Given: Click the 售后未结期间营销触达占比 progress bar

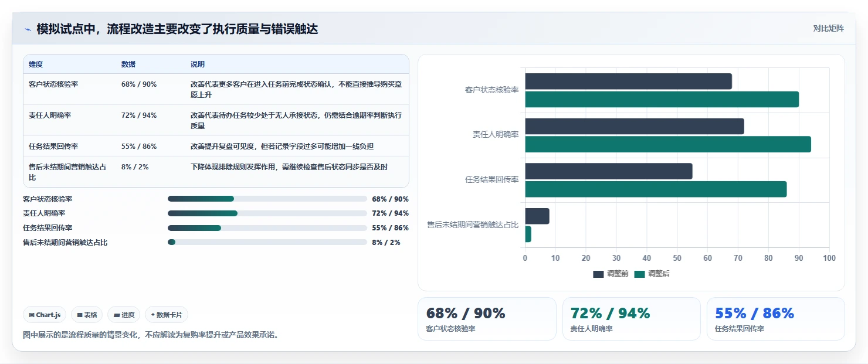Looking at the screenshot, I should (x=267, y=242).
